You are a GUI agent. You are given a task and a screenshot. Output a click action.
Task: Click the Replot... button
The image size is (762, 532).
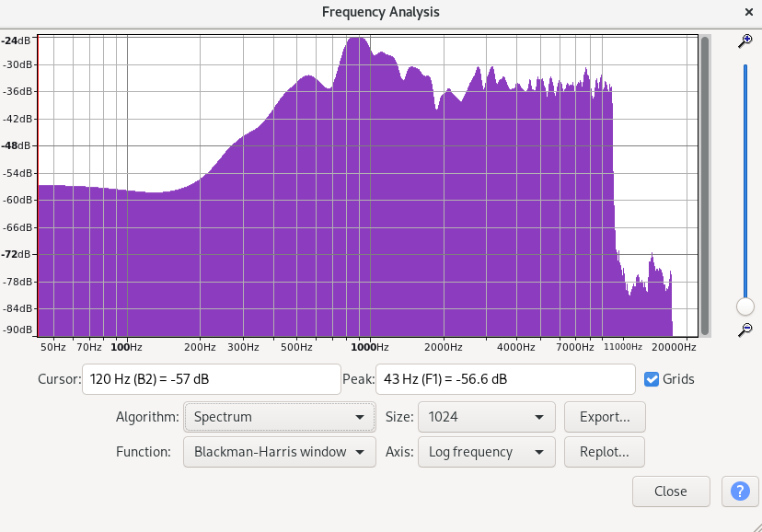605,452
